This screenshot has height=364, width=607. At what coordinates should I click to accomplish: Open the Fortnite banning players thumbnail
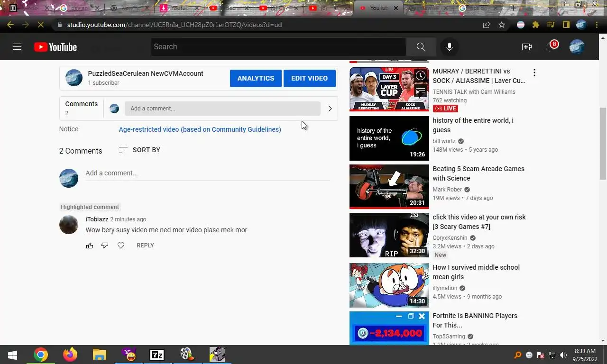point(389,328)
